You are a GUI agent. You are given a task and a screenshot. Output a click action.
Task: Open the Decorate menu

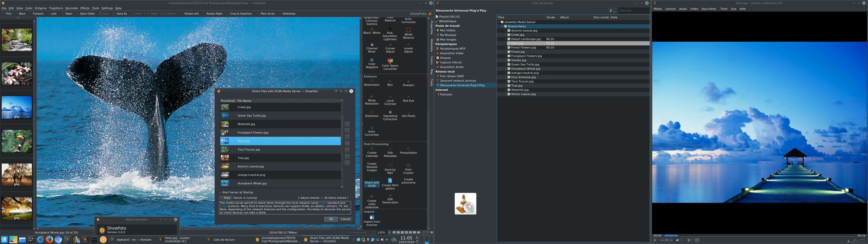[x=71, y=8]
